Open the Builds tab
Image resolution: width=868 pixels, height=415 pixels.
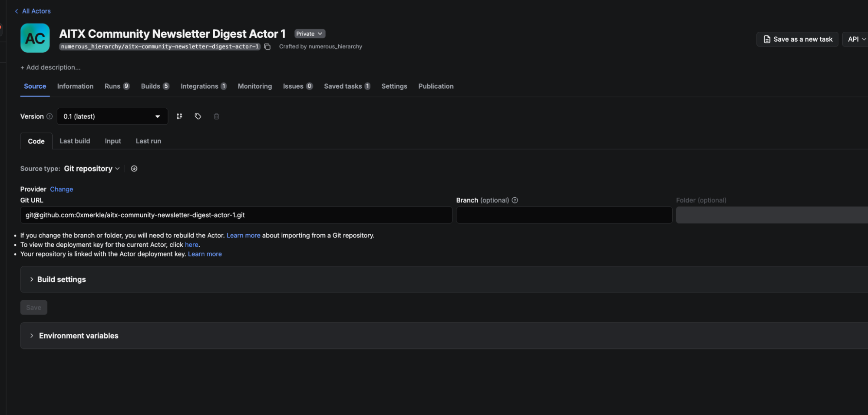[155, 86]
